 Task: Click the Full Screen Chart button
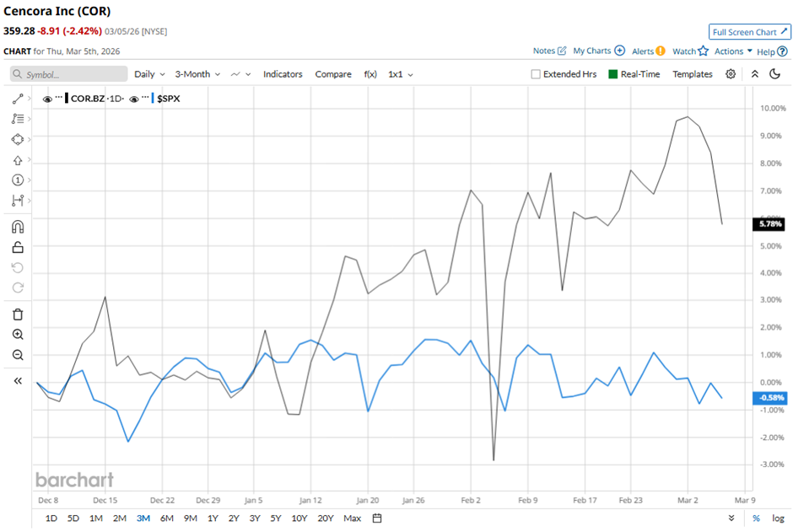[749, 32]
